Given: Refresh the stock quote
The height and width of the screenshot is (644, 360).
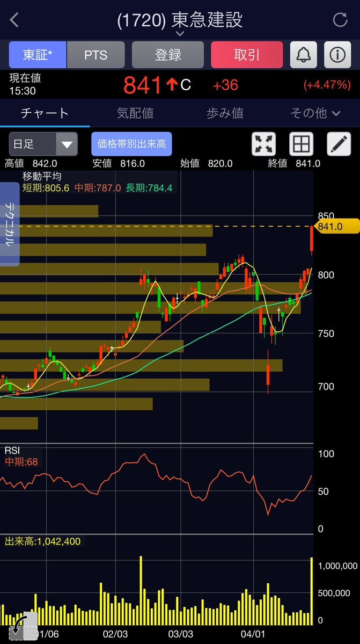Looking at the screenshot, I should pyautogui.click(x=340, y=20).
